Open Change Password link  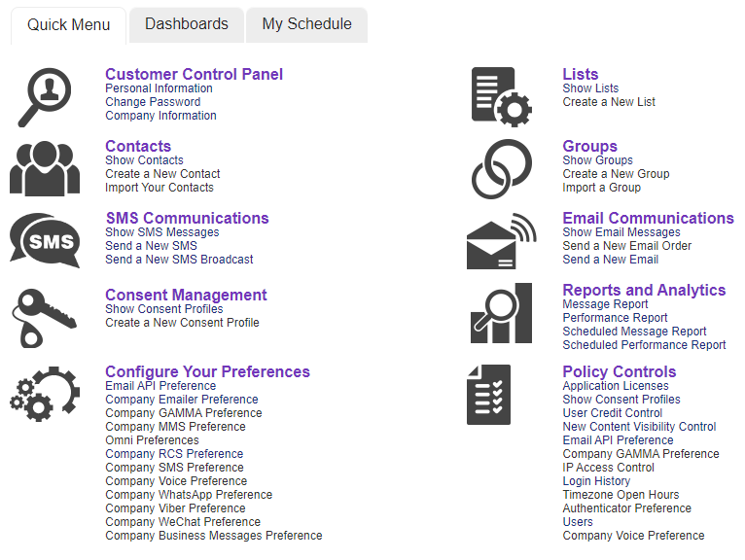point(153,102)
